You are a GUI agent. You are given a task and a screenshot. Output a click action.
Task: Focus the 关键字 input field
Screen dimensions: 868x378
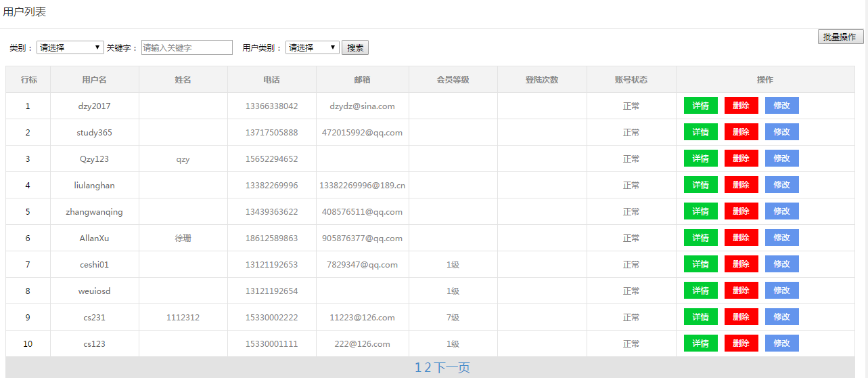[187, 47]
